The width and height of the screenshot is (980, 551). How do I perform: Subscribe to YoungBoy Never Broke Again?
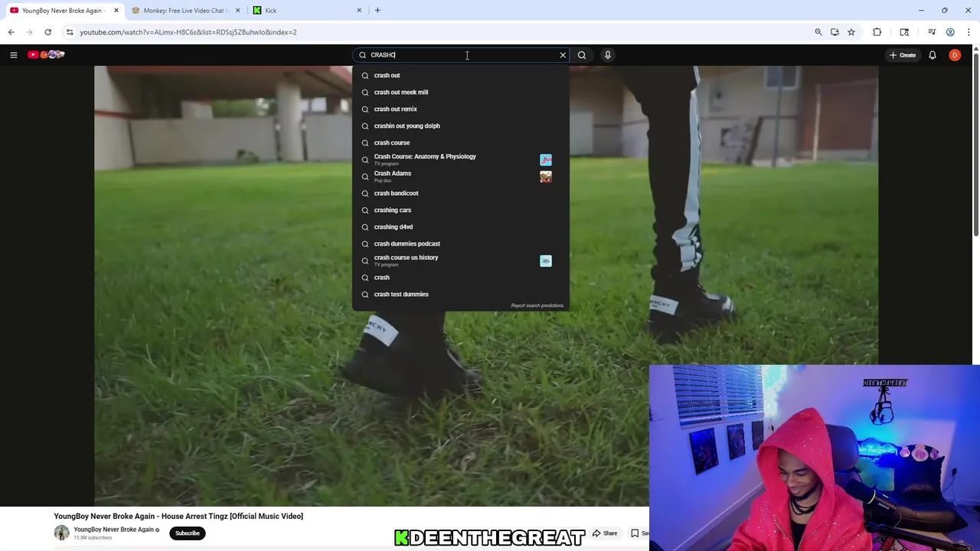click(x=187, y=533)
